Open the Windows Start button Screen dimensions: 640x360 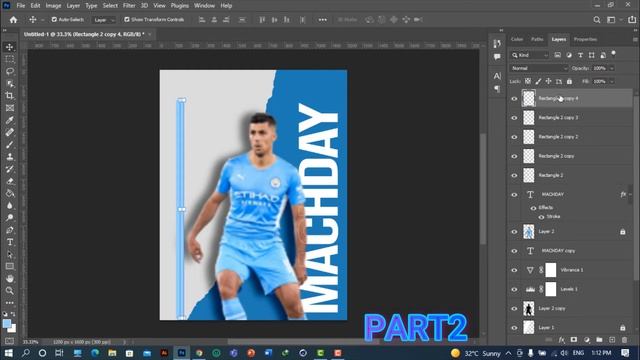click(8, 353)
